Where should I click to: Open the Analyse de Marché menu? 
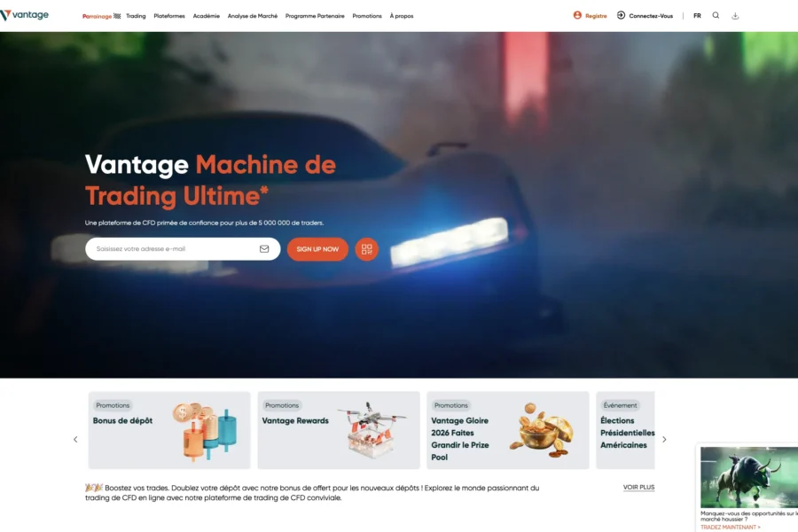[x=253, y=16]
